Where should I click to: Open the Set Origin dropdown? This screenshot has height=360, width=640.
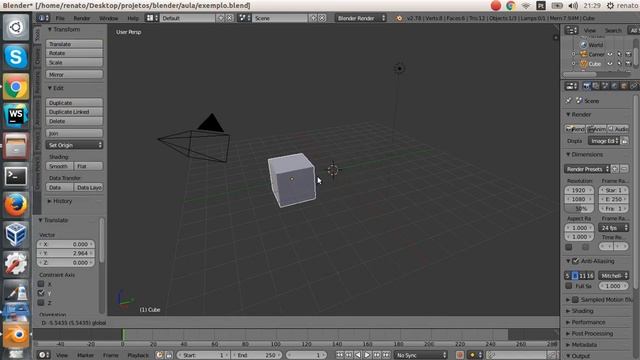pyautogui.click(x=74, y=145)
